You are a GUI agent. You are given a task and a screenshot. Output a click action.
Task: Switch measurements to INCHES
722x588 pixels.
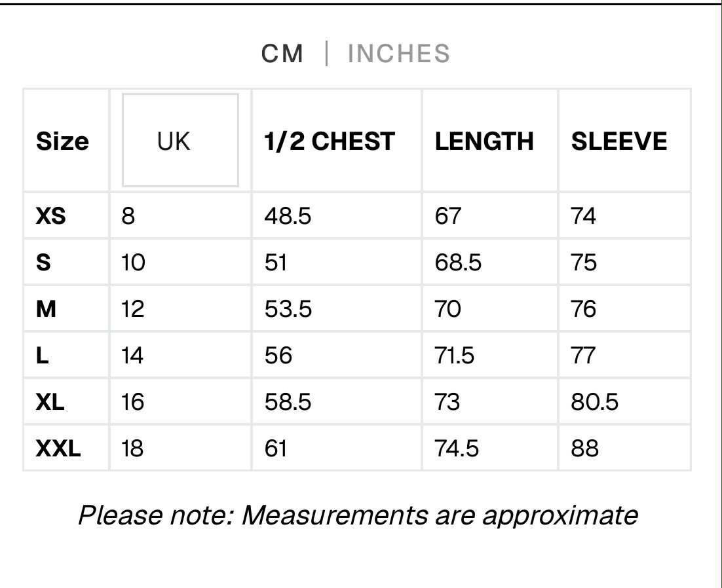pos(399,54)
